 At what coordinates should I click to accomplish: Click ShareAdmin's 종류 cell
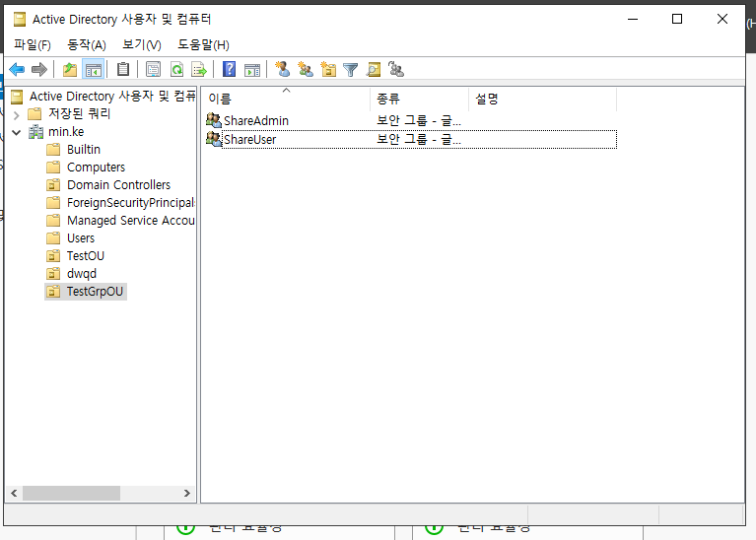419,120
